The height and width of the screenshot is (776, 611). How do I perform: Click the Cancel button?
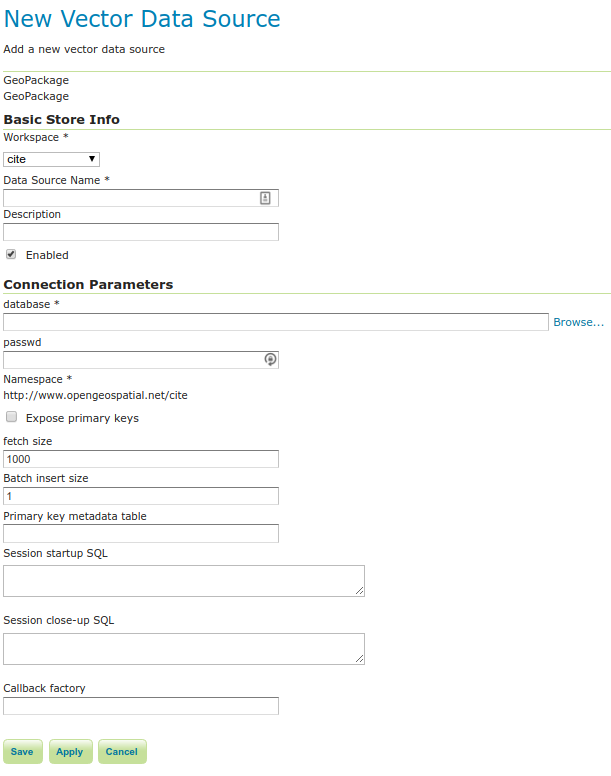tap(122, 752)
